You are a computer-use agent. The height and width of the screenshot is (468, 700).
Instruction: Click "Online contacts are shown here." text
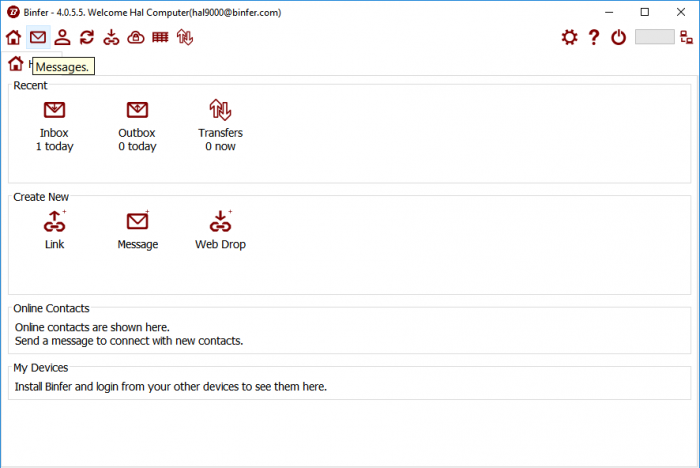coord(92,327)
